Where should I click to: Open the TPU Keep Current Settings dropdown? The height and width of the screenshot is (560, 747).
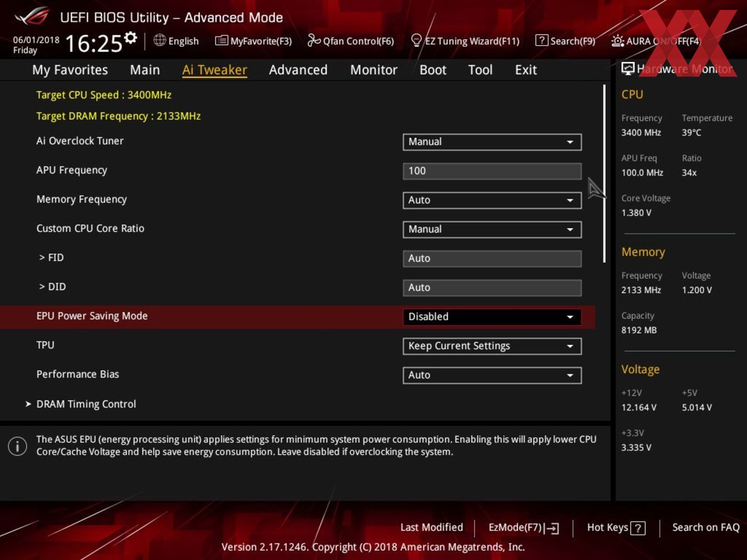point(492,346)
